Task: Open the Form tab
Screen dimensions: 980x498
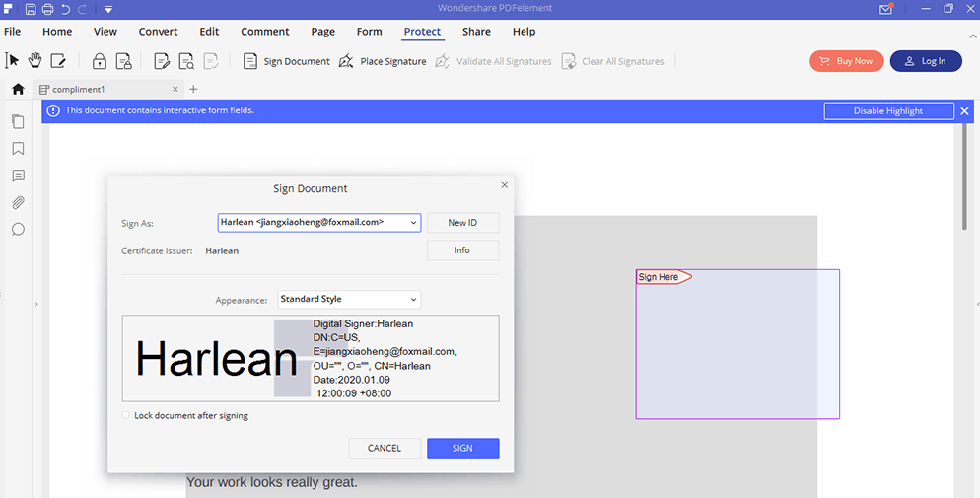Action: [x=370, y=32]
